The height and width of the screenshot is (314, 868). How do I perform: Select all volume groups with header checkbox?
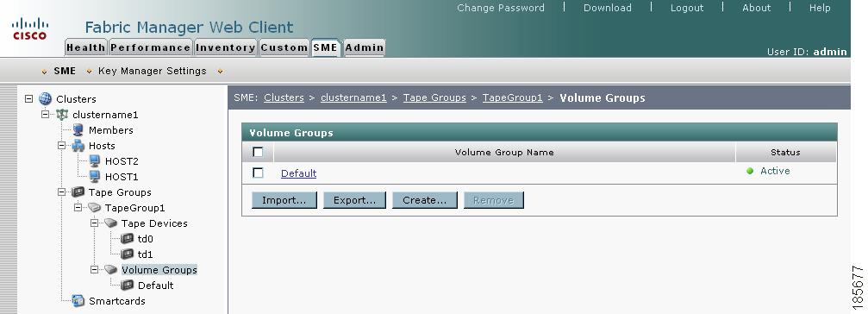pos(258,152)
